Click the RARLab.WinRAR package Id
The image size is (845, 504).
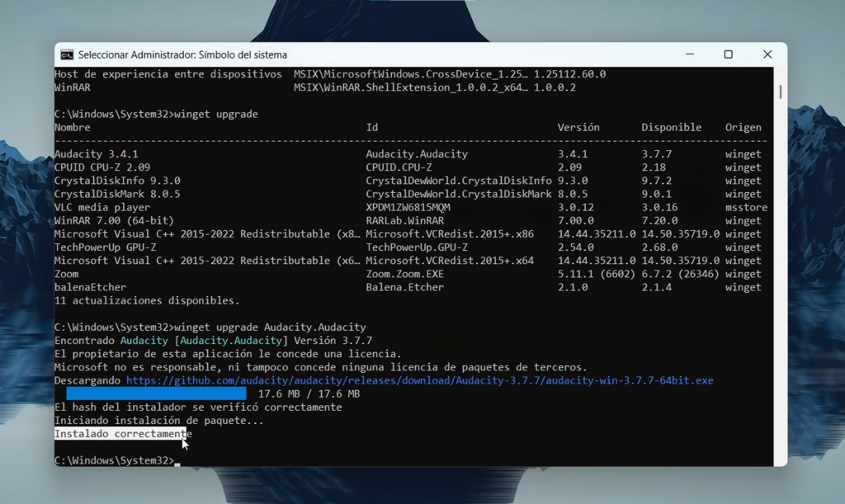(x=404, y=221)
